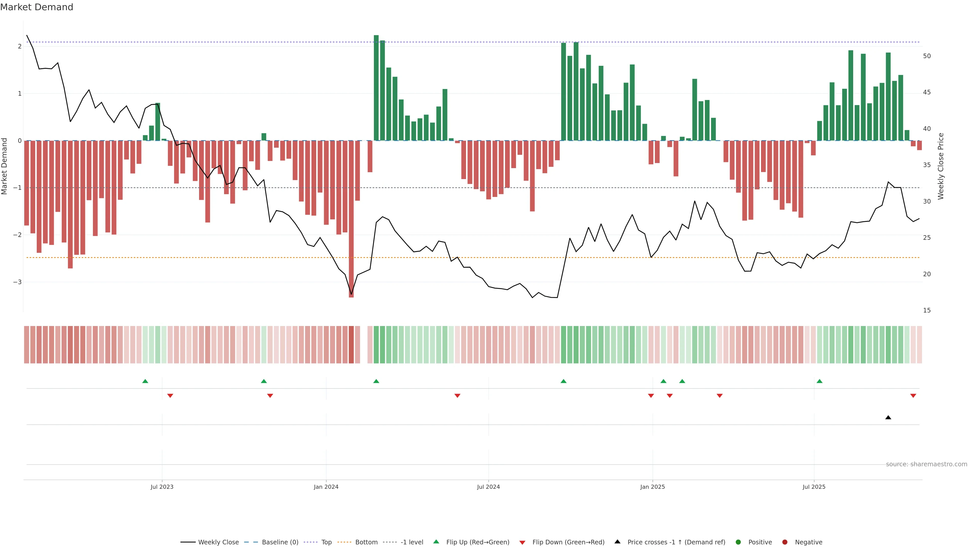Click green triangle icon in legend
Image resolution: width=980 pixels, height=551 pixels.
point(436,542)
